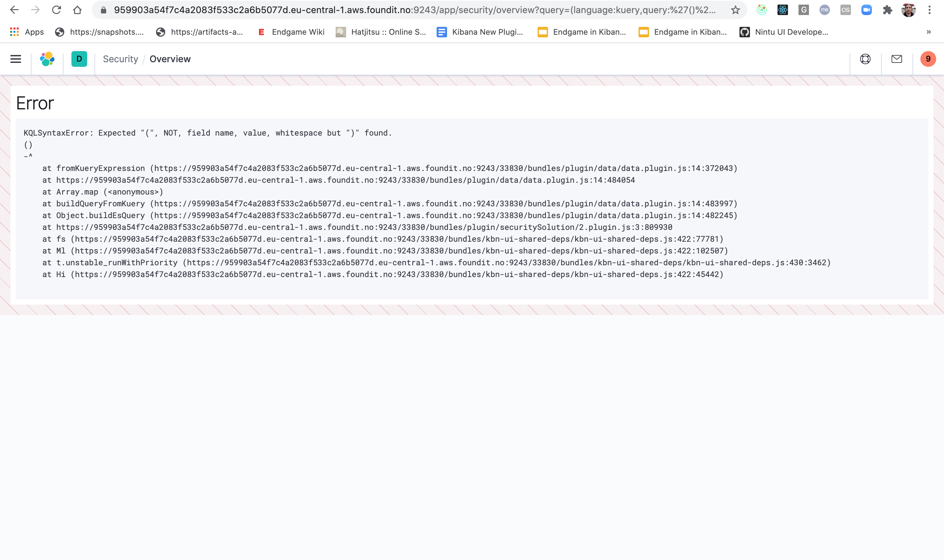Open the Kibana user profile badge showing 9
The image size is (944, 560).
click(x=928, y=59)
